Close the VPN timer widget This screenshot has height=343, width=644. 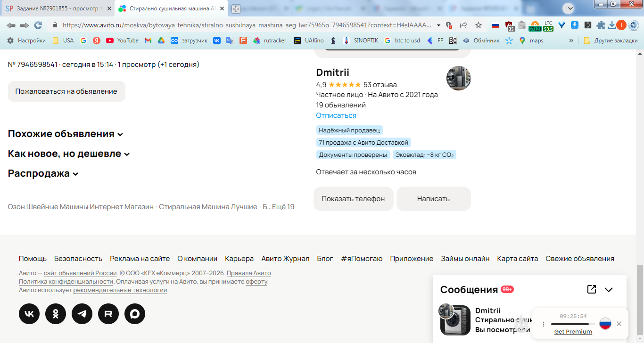click(619, 324)
